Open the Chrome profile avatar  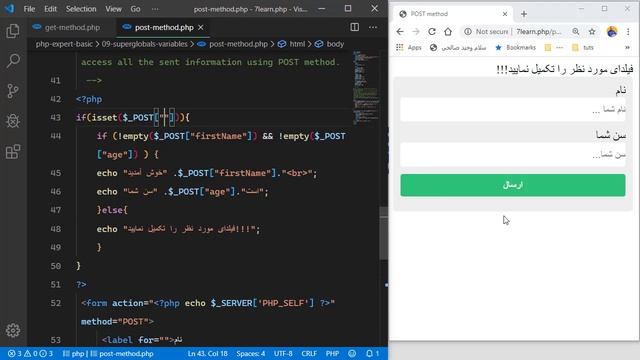pos(612,31)
